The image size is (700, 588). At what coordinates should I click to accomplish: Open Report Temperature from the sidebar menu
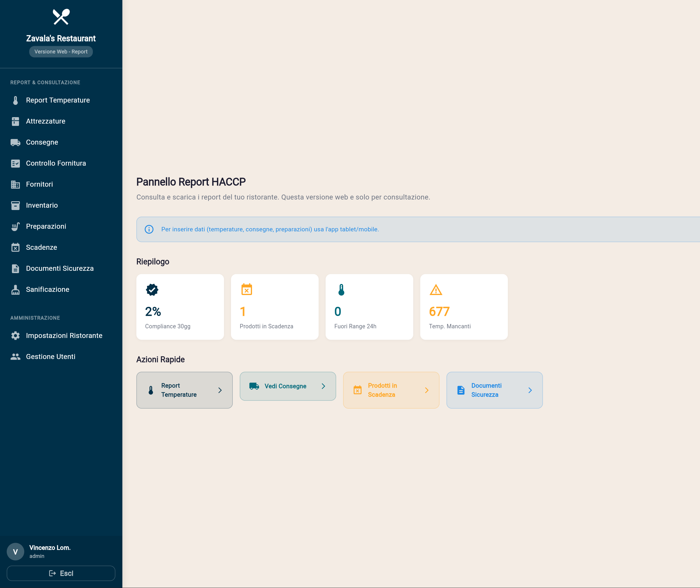tap(58, 100)
